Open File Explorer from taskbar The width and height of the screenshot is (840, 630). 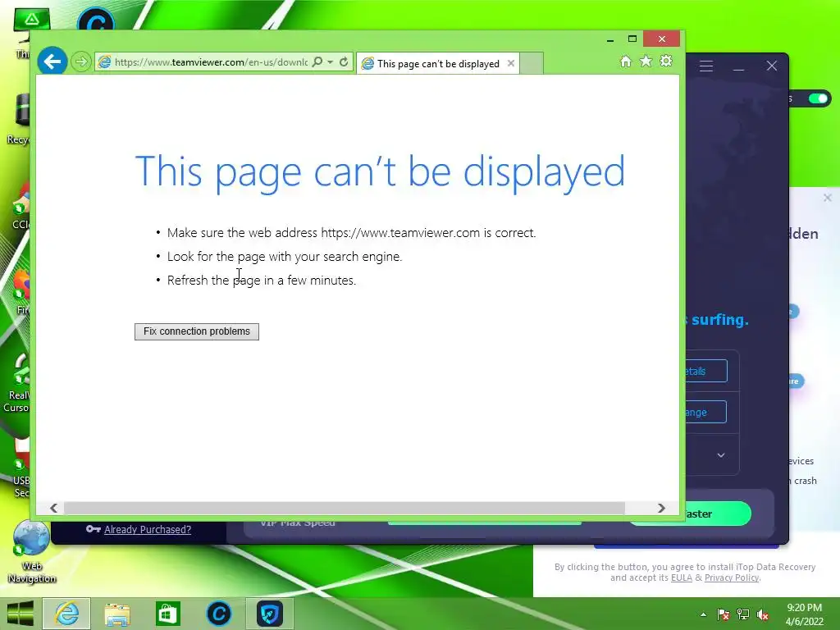coord(116,614)
